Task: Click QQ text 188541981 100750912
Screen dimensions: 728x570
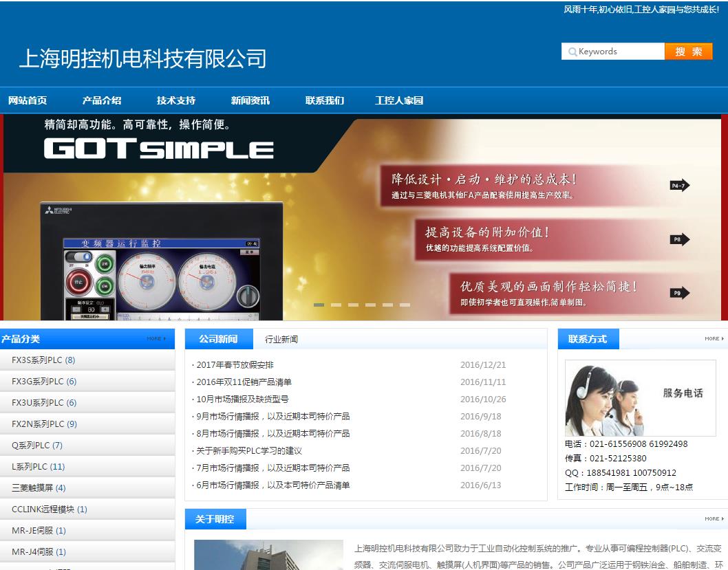Action: point(632,472)
